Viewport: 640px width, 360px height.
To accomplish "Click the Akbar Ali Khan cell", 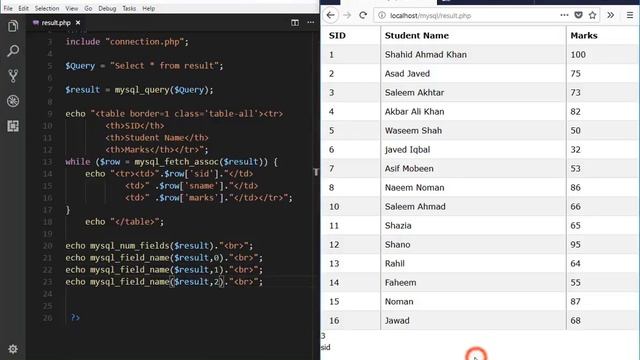I will [x=473, y=111].
